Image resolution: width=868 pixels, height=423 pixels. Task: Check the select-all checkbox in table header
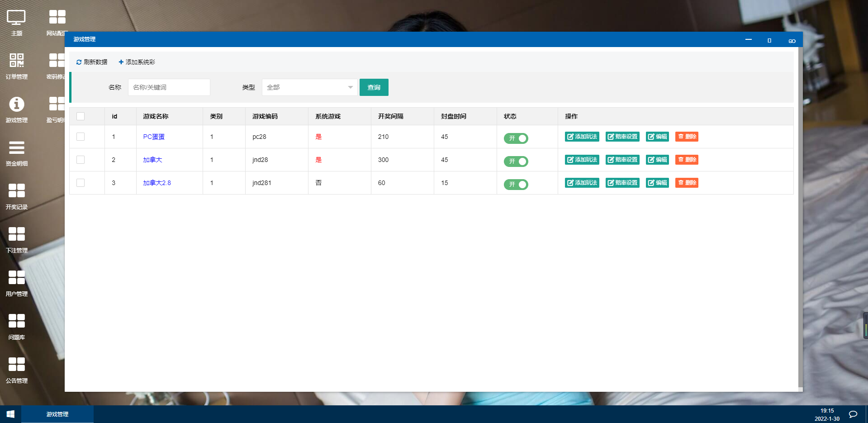[x=81, y=116]
